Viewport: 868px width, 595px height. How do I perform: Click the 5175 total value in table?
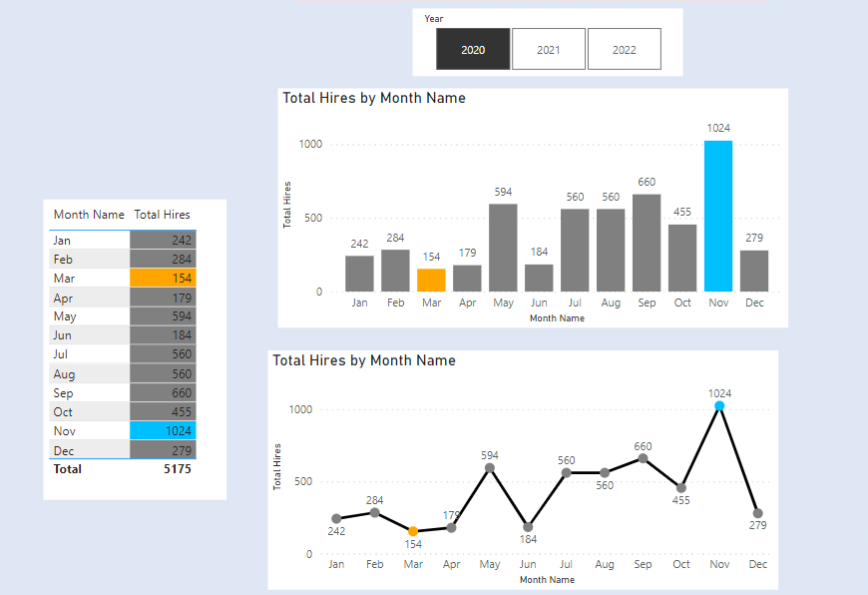point(178,468)
